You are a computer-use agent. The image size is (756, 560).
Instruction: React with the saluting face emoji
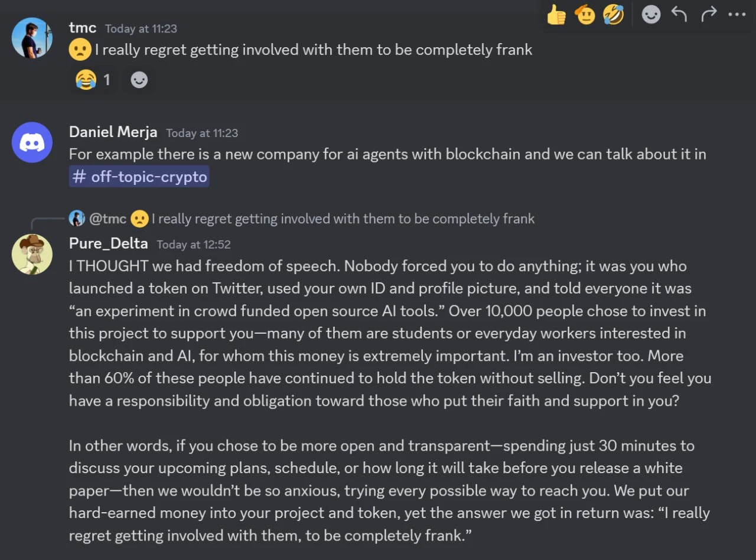(x=585, y=14)
